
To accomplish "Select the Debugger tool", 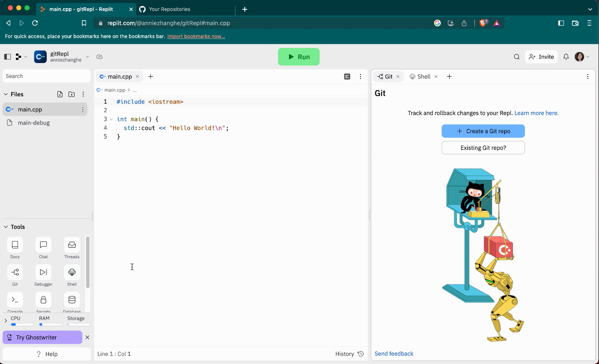I will pos(43,275).
